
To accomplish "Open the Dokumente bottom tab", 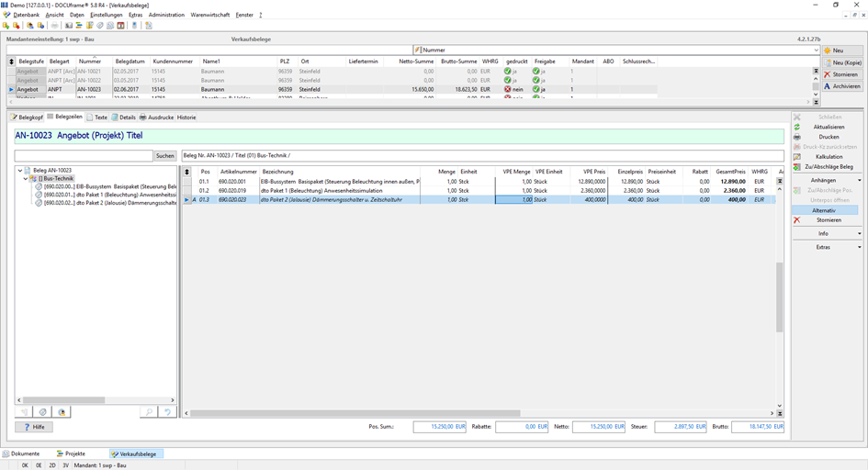I will point(22,454).
